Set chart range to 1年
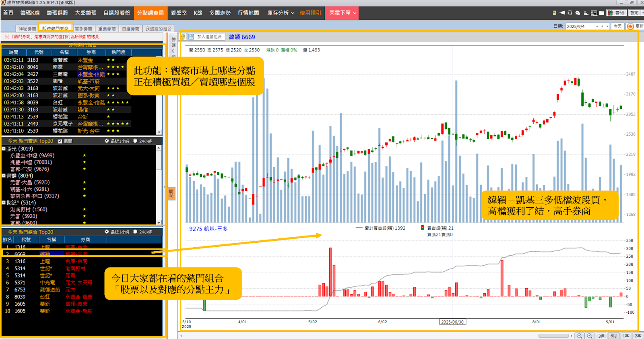 [625, 336]
